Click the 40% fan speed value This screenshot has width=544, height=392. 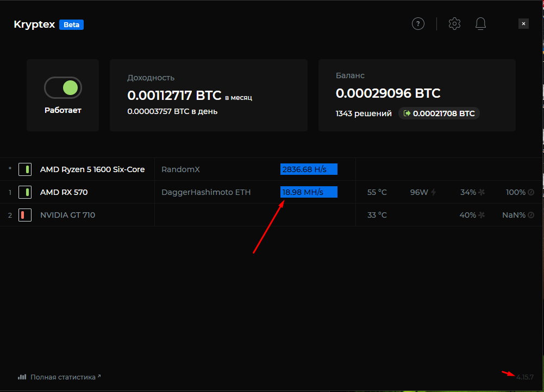point(468,215)
